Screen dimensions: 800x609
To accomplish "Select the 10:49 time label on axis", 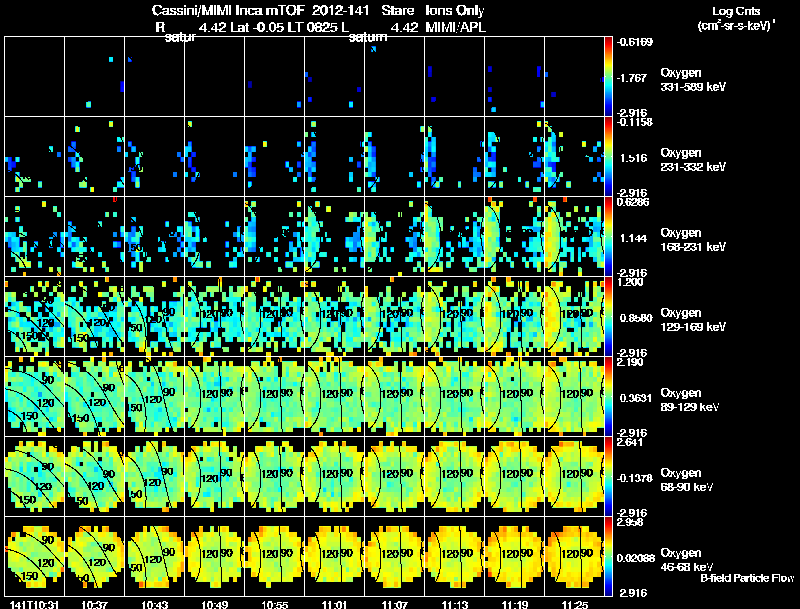I will [215, 605].
